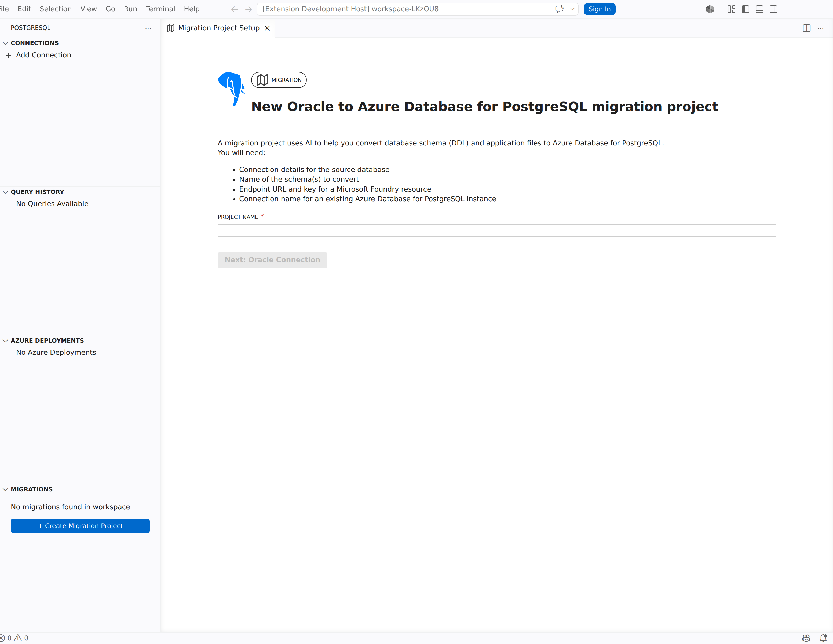
Task: Click the plus icon beside Add Connection
Action: 8,55
